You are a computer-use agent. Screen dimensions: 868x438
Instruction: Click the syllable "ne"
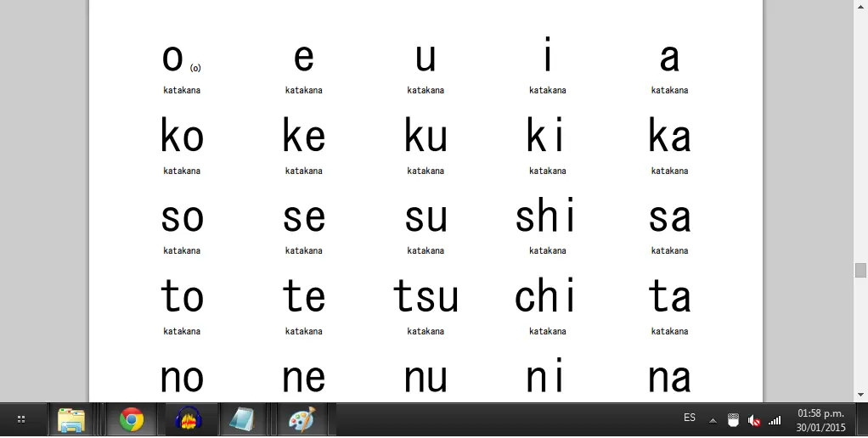pos(303,379)
